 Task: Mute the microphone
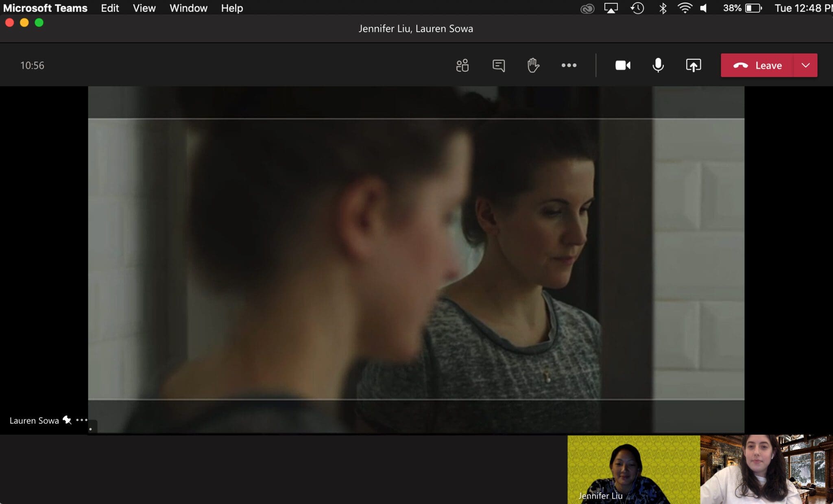[658, 65]
